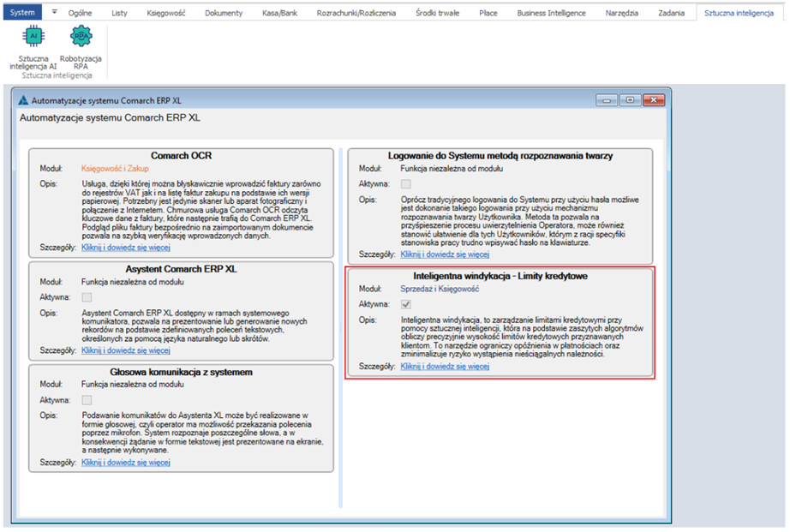Image resolution: width=790 pixels, height=532 pixels.
Task: Select the Sztuczna inteligencja tab
Action: [739, 13]
